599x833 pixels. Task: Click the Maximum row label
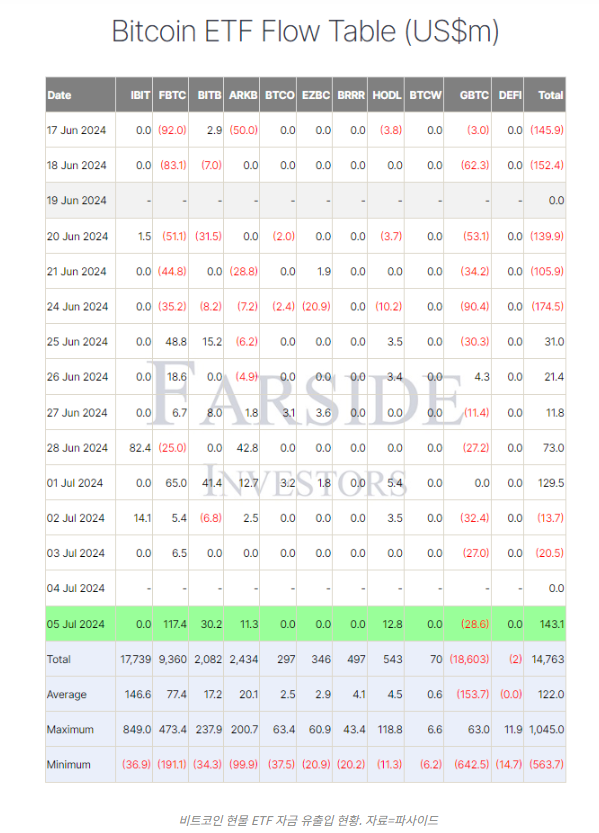(70, 729)
